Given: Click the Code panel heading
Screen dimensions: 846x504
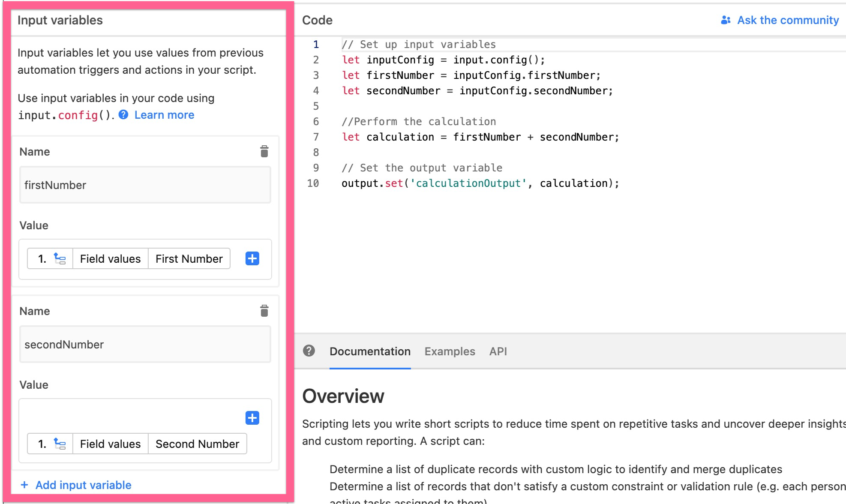Looking at the screenshot, I should [317, 20].
